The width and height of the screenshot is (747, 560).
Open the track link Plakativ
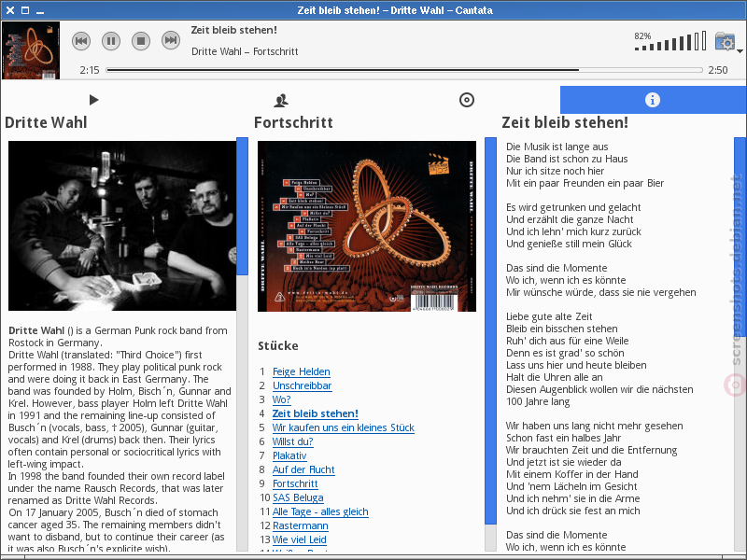289,455
